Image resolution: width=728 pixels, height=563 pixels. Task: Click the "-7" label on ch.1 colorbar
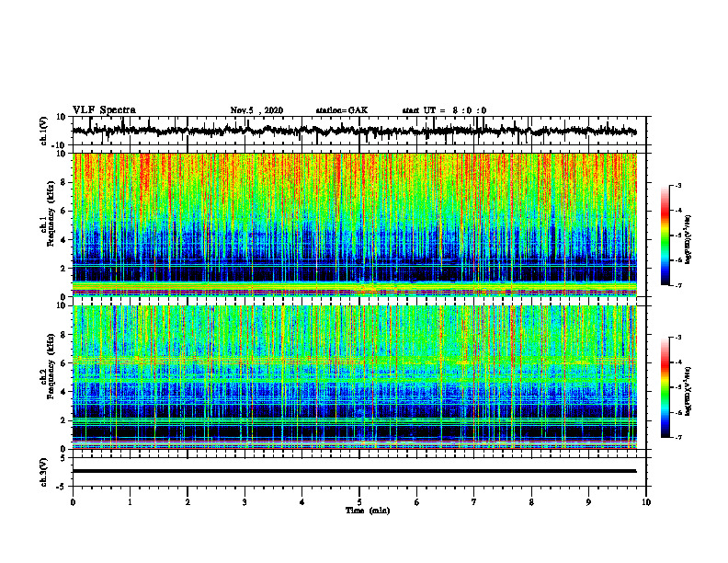click(x=677, y=285)
